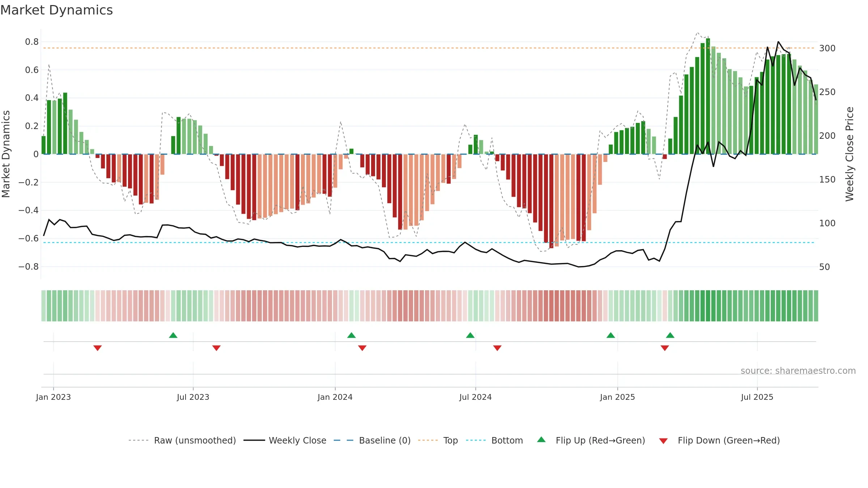The height and width of the screenshot is (488, 868).
Task: Click the red Flip Down legend triangle icon
Action: pyautogui.click(x=663, y=441)
